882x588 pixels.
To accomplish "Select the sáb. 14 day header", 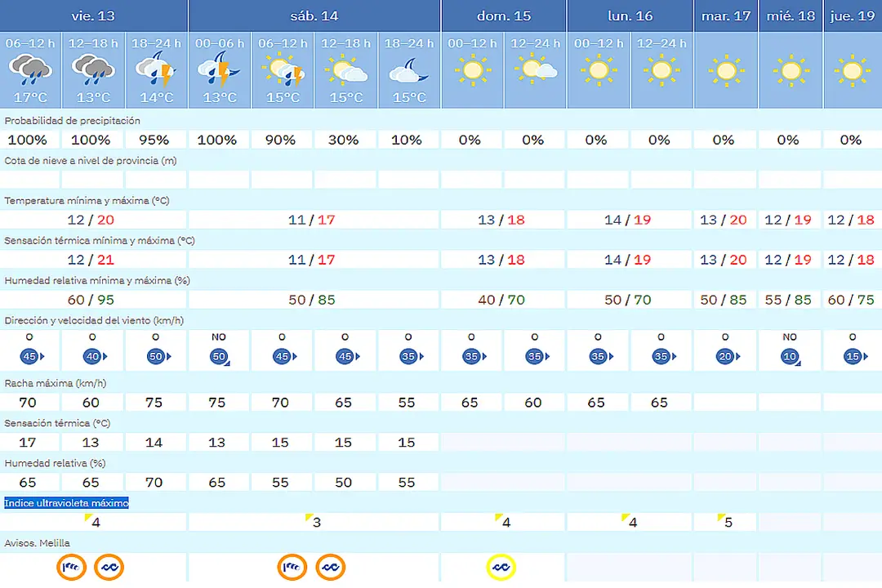I will (314, 16).
